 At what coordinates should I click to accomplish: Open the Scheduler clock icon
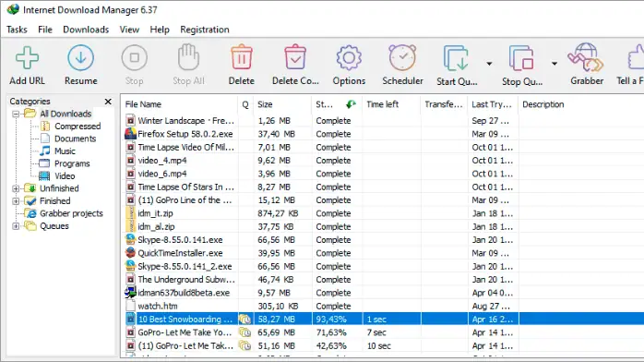[x=402, y=57]
